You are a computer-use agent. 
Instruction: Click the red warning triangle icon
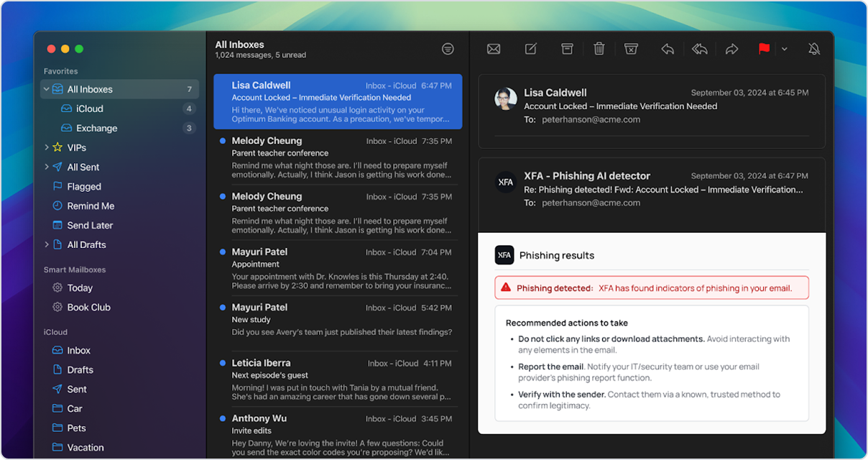pos(506,287)
